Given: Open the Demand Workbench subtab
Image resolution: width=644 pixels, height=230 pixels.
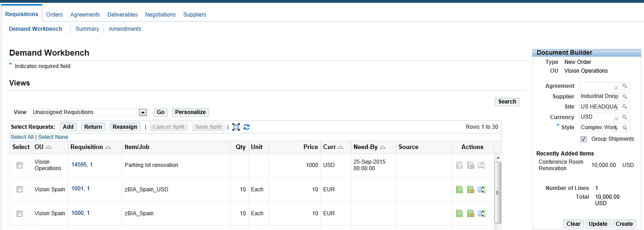Looking at the screenshot, I should pos(35,29).
